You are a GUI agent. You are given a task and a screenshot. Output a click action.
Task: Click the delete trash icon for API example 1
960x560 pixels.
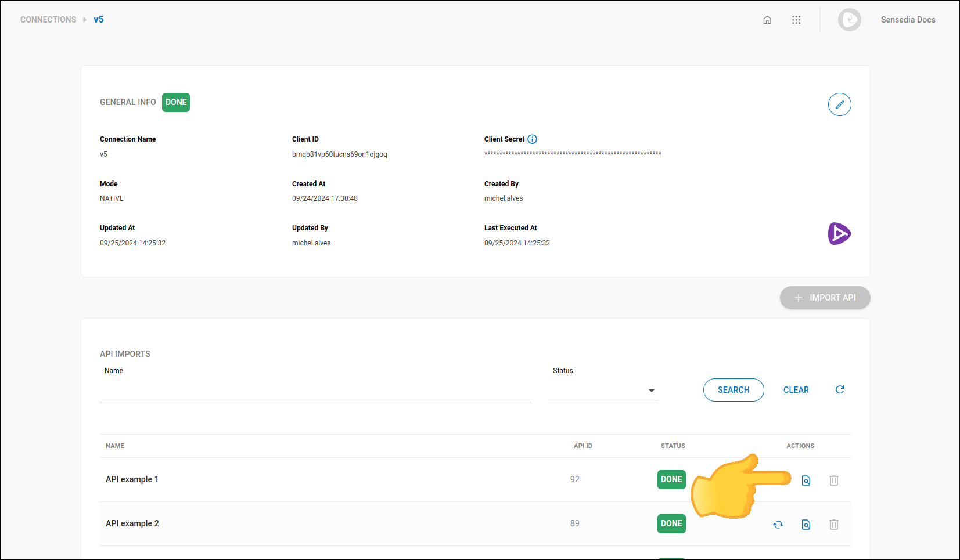pos(833,480)
